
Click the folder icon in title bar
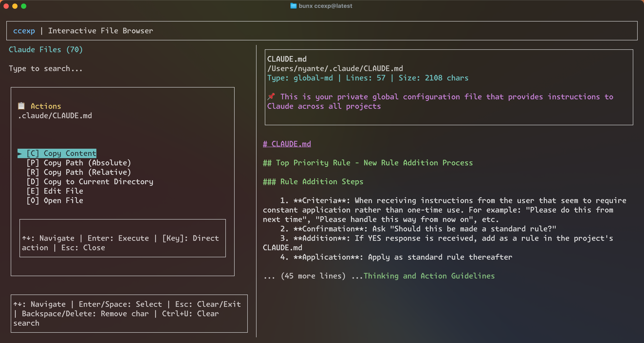point(293,6)
